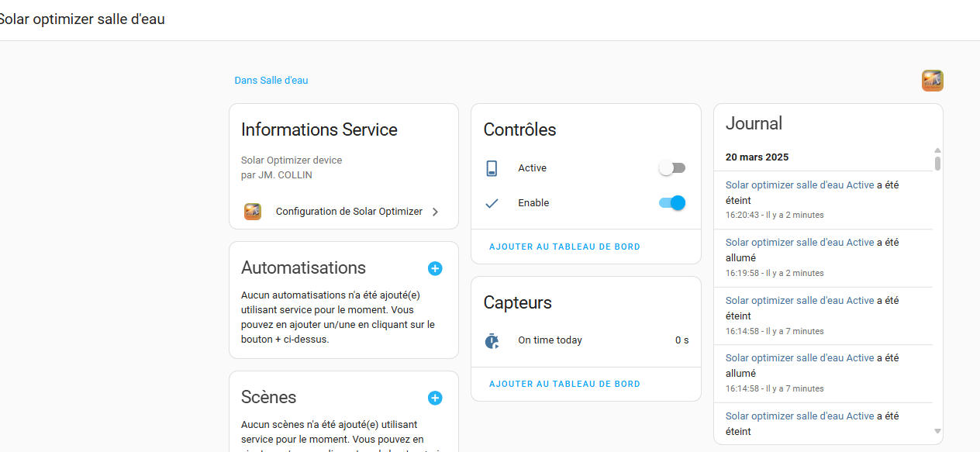
Task: Add a new automation with plus icon
Action: [435, 268]
